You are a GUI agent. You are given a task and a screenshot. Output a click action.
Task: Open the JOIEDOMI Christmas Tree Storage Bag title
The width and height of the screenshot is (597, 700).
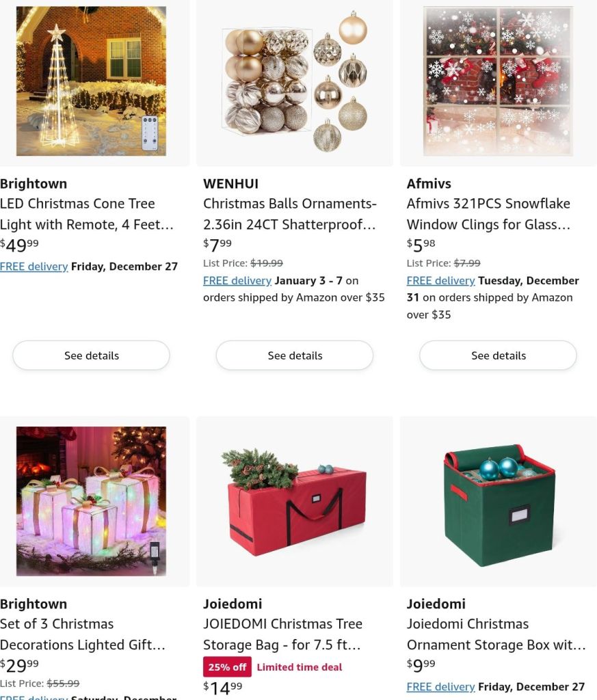point(282,634)
